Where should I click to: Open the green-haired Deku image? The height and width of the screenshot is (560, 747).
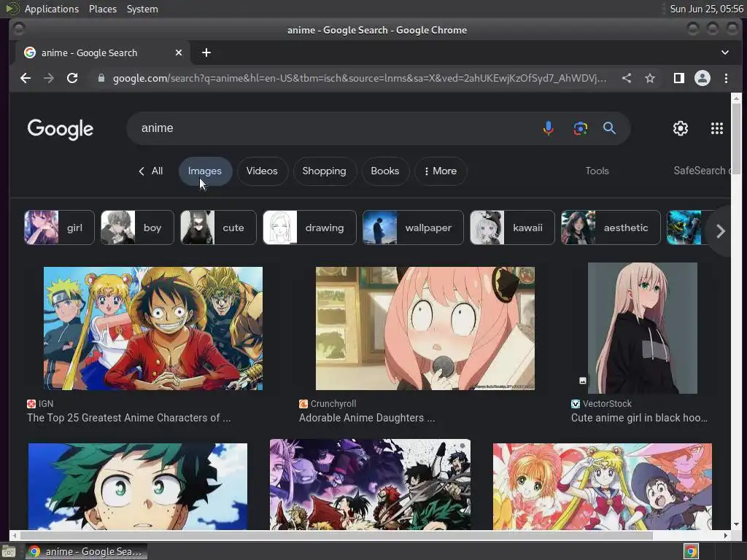pyautogui.click(x=138, y=486)
